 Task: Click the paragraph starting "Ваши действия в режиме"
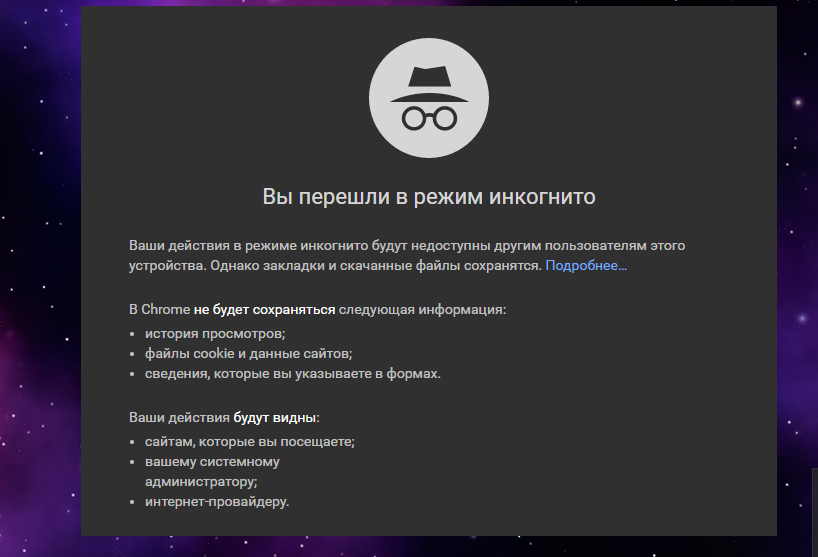click(400, 245)
